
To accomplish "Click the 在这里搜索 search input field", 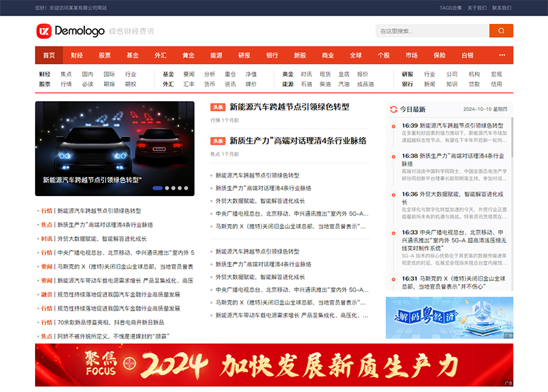I will pos(431,31).
